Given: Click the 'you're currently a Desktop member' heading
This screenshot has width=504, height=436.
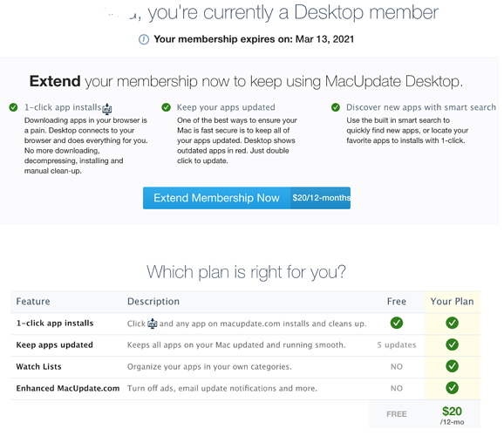Looking at the screenshot, I should coord(293,13).
